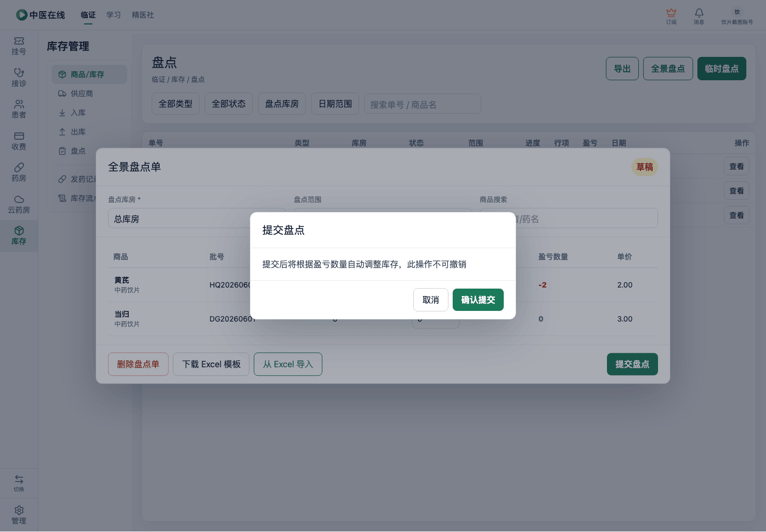Open the 全部类型 filter dropdown
The image size is (766, 532).
(x=176, y=104)
